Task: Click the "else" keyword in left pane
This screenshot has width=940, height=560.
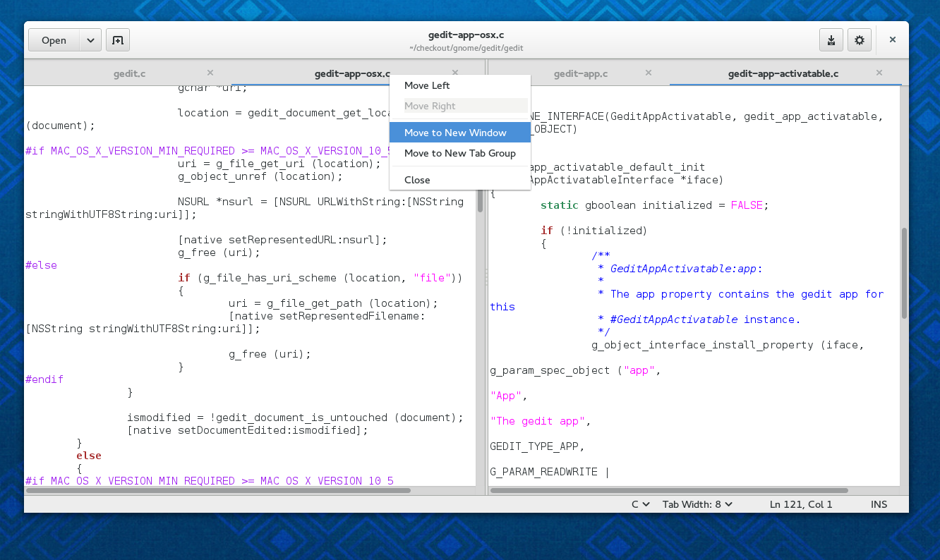Action: 89,456
